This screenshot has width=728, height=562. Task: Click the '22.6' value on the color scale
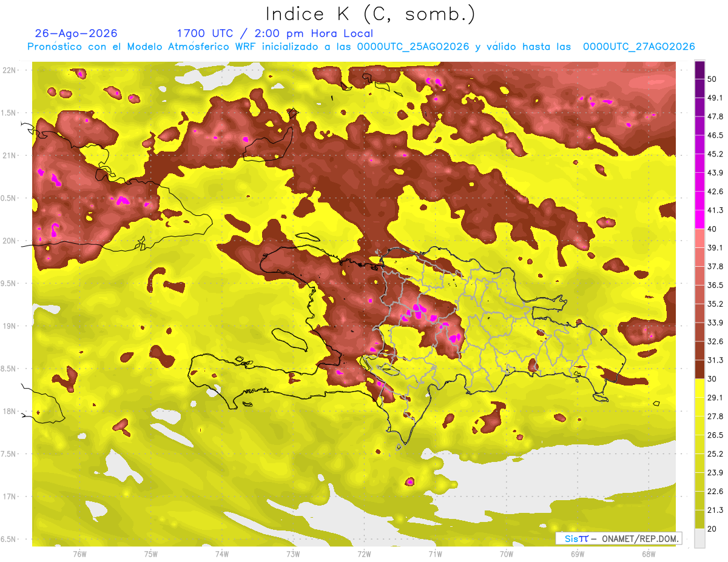click(x=715, y=492)
